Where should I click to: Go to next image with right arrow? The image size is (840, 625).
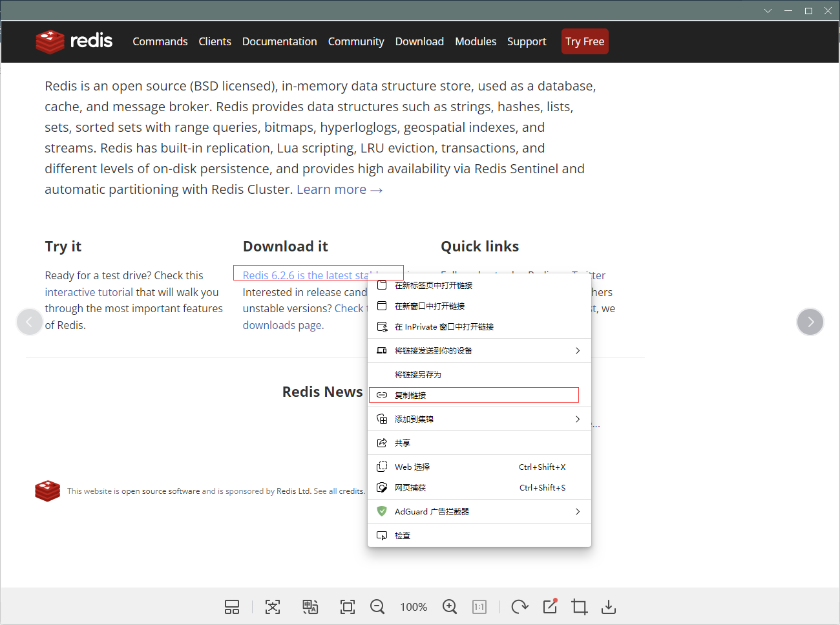pyautogui.click(x=810, y=322)
